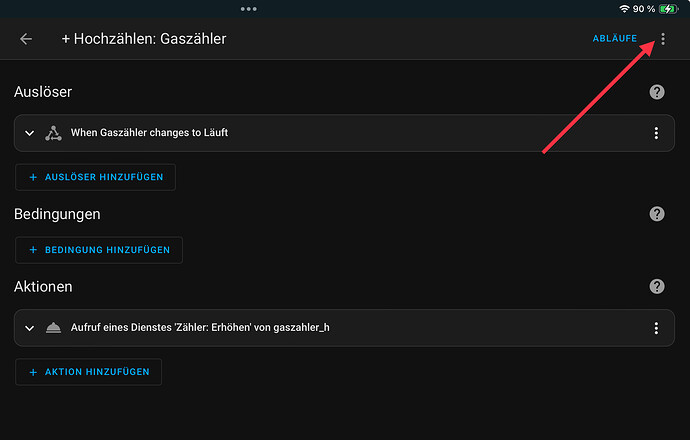Click AUSLÖSER HINZUFÜGEN button
The height and width of the screenshot is (440, 690).
point(95,177)
